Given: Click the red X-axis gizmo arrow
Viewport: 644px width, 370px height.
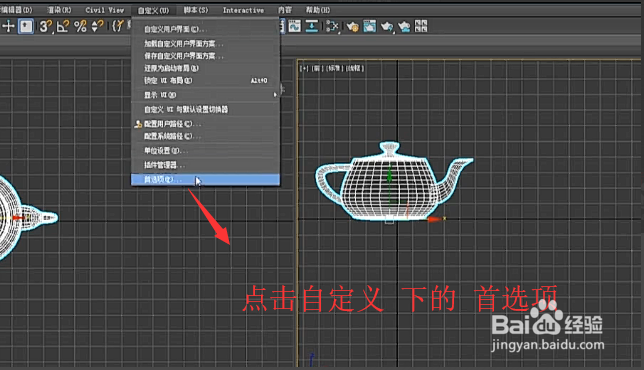Looking at the screenshot, I should coord(435,219).
